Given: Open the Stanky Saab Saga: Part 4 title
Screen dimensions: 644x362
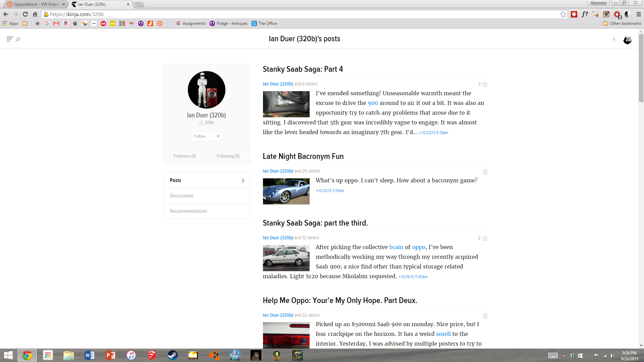Looking at the screenshot, I should [303, 69].
